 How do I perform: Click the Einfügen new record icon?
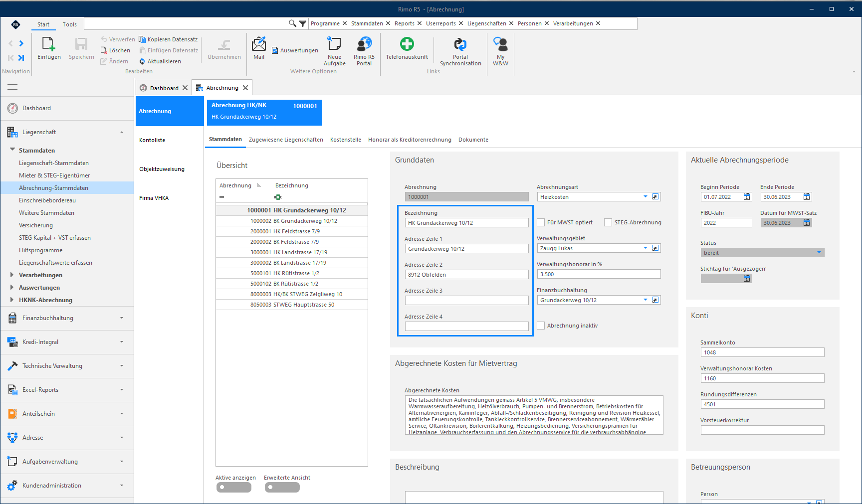[48, 44]
